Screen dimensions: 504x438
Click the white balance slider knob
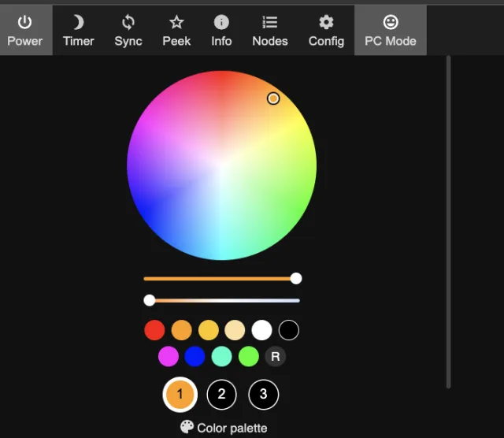150,300
